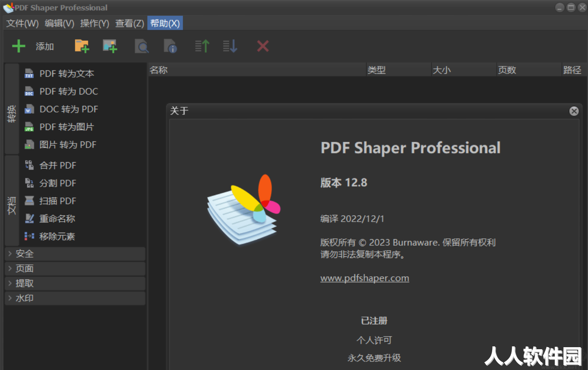Click the merge icon beside 合并 PDF
Image resolution: width=588 pixels, height=370 pixels.
[x=29, y=165]
